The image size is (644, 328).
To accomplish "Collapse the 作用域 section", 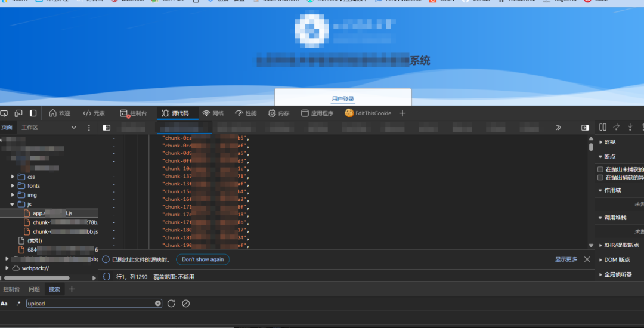I will click(601, 190).
